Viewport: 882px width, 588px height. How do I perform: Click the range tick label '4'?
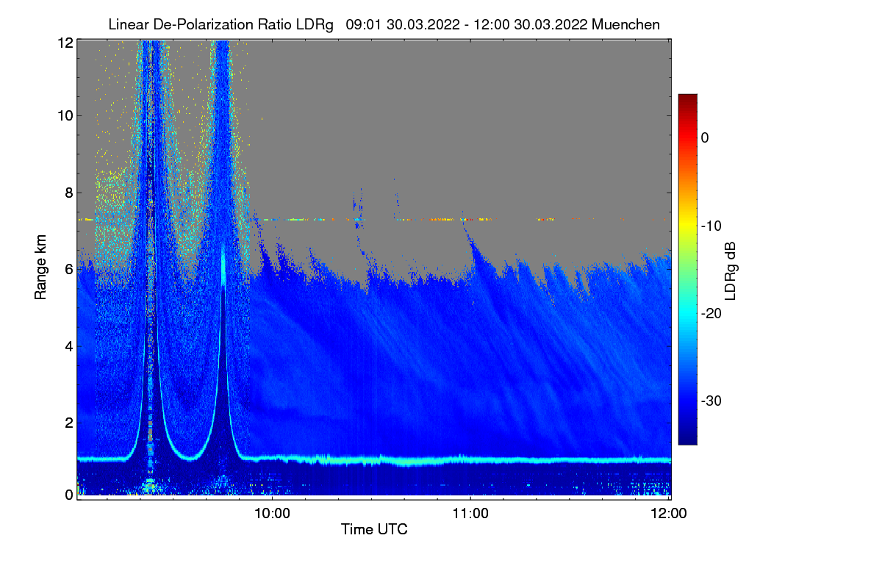68,345
